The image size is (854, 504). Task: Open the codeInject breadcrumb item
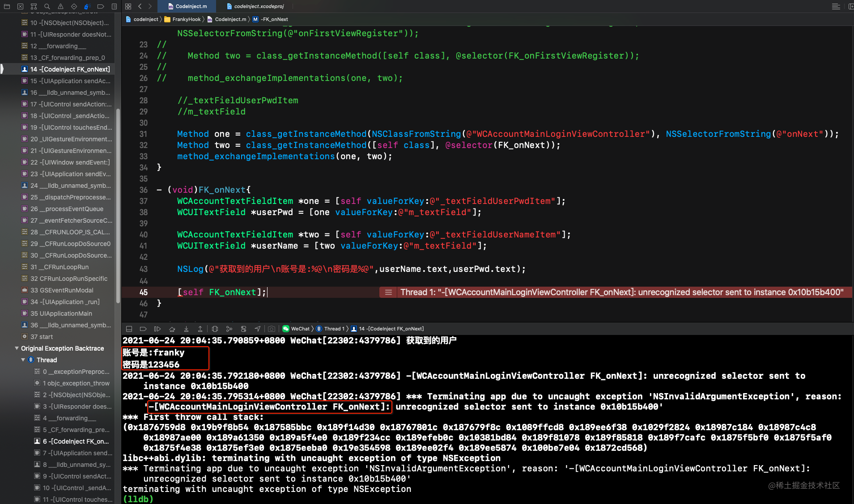142,19
